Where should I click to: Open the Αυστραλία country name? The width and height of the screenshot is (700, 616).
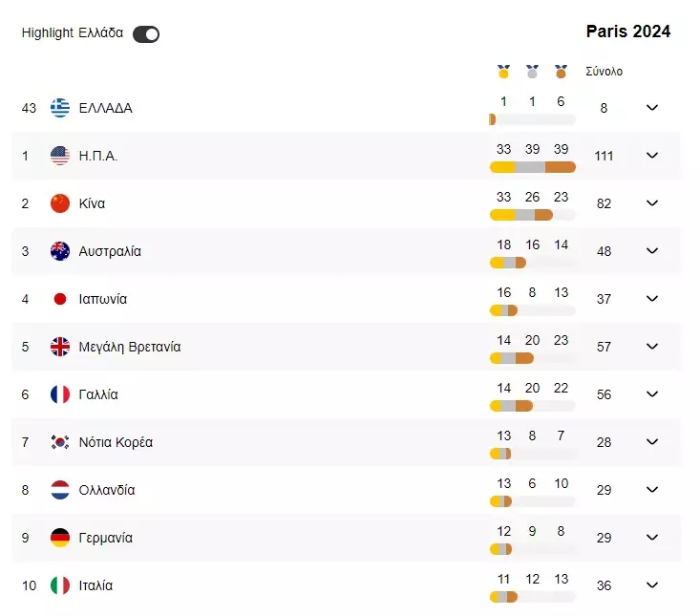click(110, 251)
